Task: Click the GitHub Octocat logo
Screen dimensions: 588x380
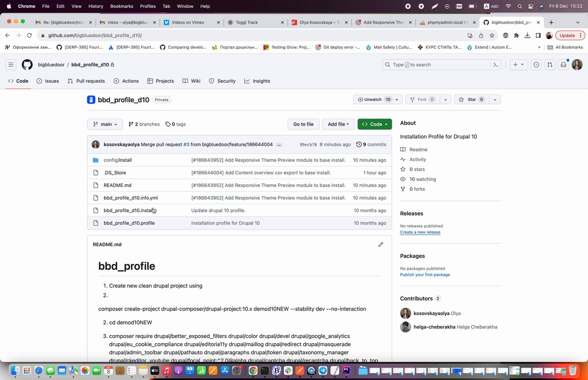Action: tap(27, 65)
